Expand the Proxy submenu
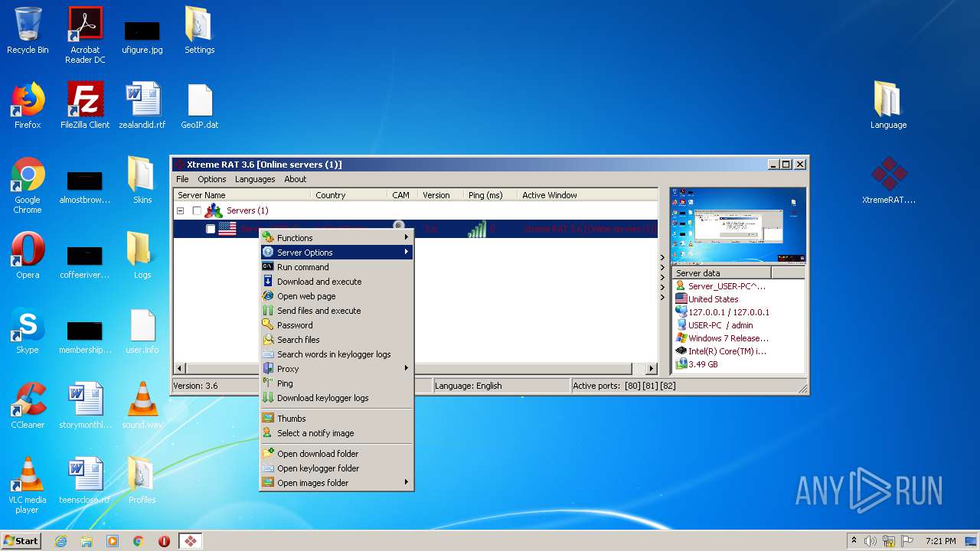980x551 pixels. [x=337, y=369]
